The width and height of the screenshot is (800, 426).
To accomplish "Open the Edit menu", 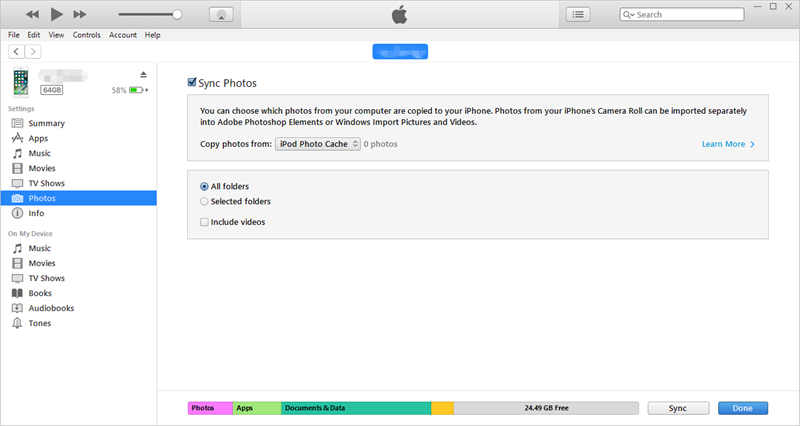I will tap(34, 35).
